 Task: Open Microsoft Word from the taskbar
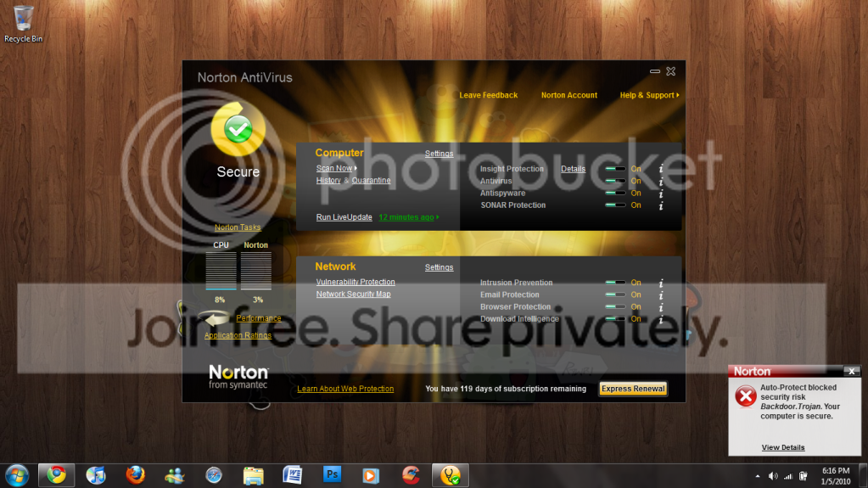(292, 475)
